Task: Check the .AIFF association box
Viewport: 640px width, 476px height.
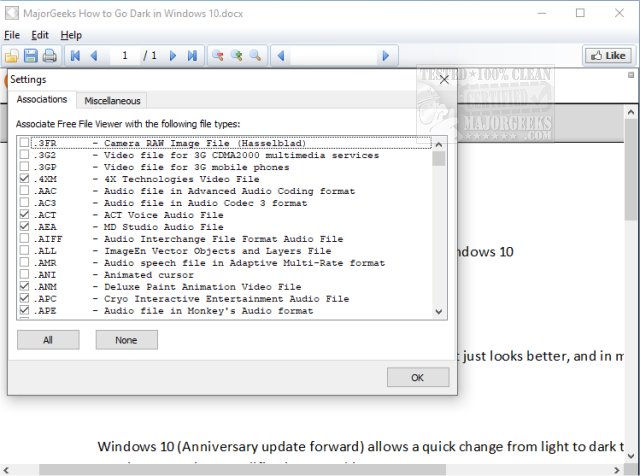Action: pos(24,238)
